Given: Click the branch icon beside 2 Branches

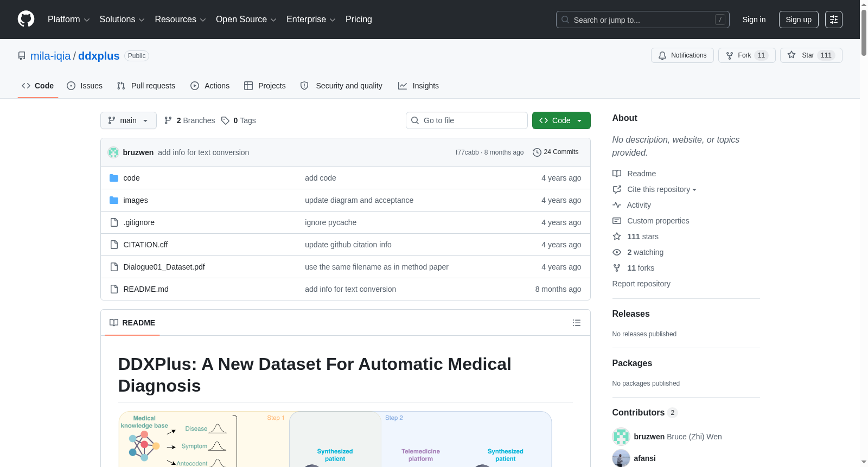Looking at the screenshot, I should tap(168, 120).
